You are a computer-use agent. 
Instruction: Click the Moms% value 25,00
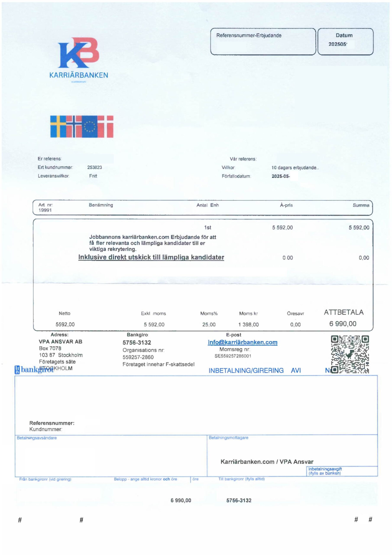pos(209,325)
